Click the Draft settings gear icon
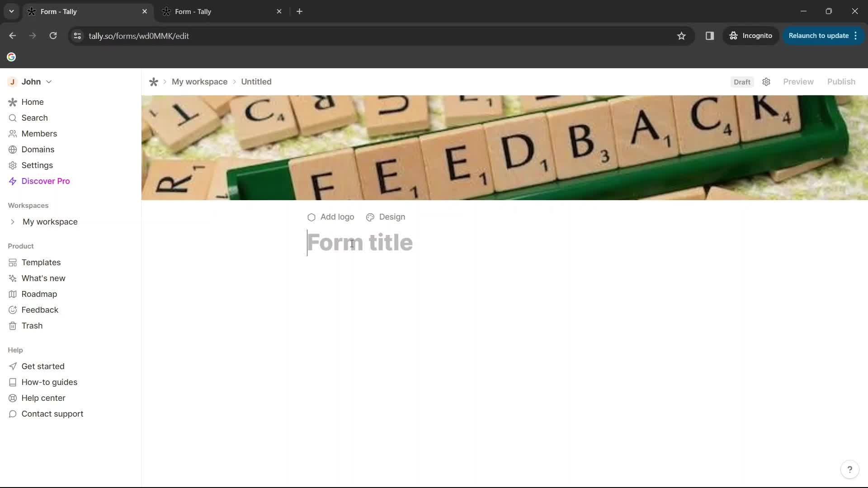Viewport: 868px width, 488px height. click(766, 82)
